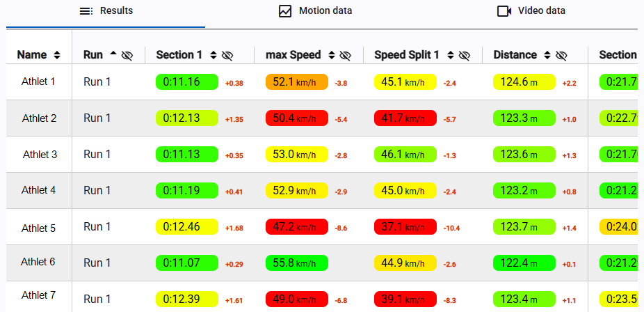This screenshot has width=644, height=312.
Task: Click the Video data camera icon
Action: pyautogui.click(x=504, y=11)
